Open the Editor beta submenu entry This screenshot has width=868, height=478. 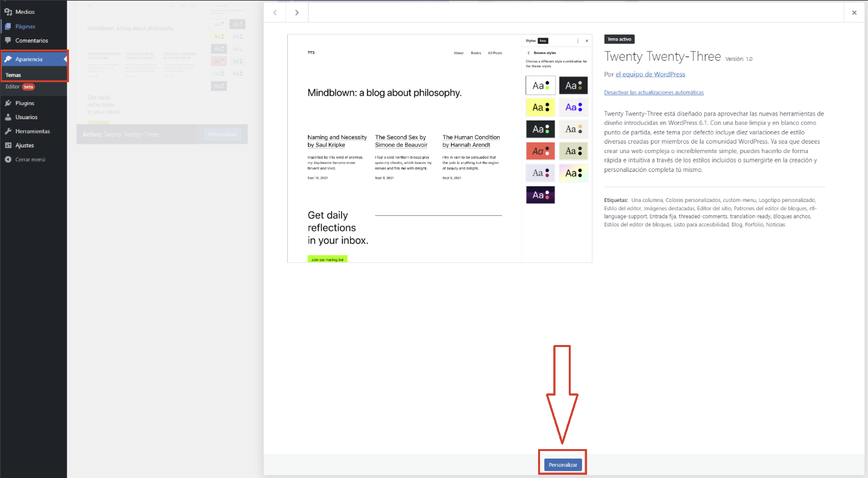19,87
